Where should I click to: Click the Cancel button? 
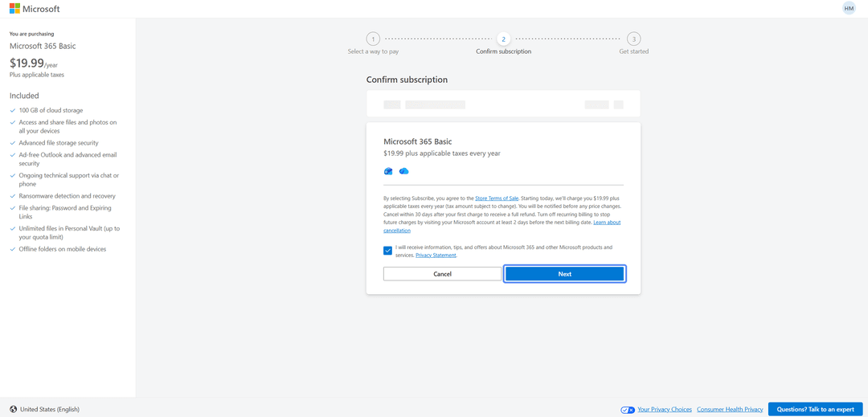click(x=442, y=274)
